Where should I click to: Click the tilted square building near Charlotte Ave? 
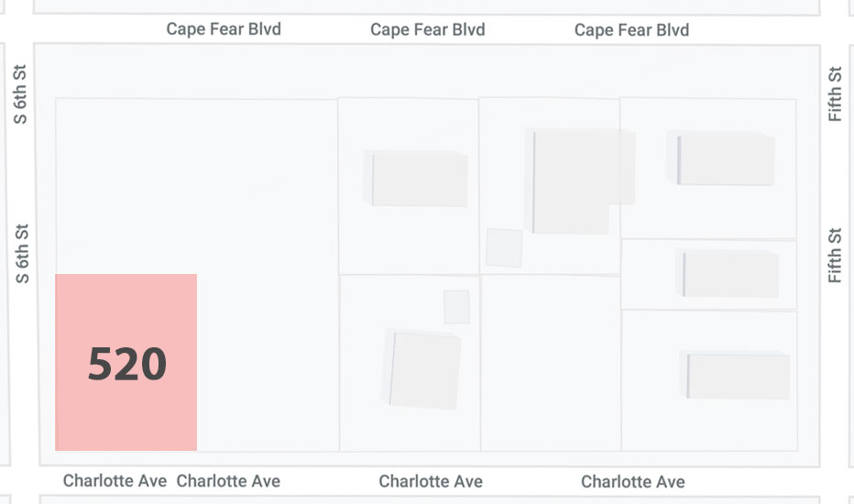point(422,369)
